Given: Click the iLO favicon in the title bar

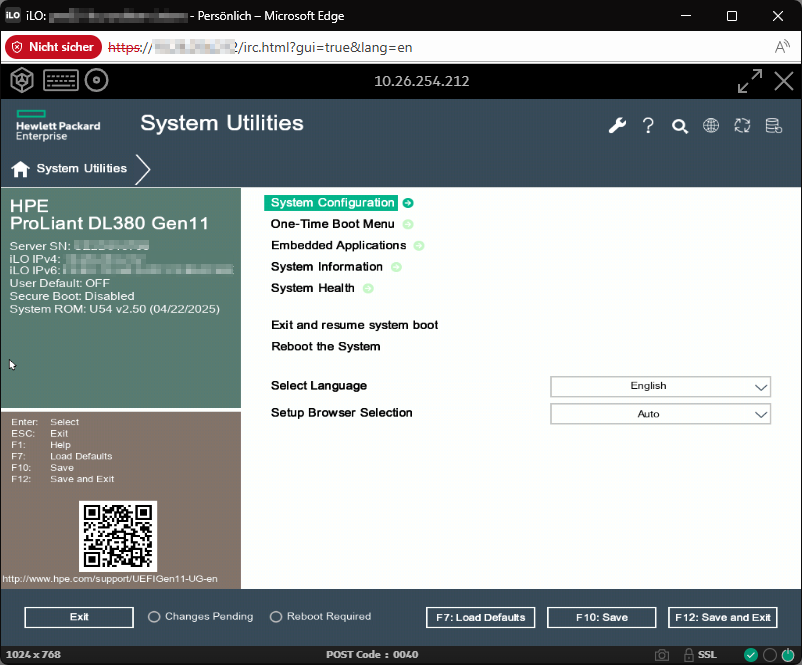Looking at the screenshot, I should click(x=12, y=15).
